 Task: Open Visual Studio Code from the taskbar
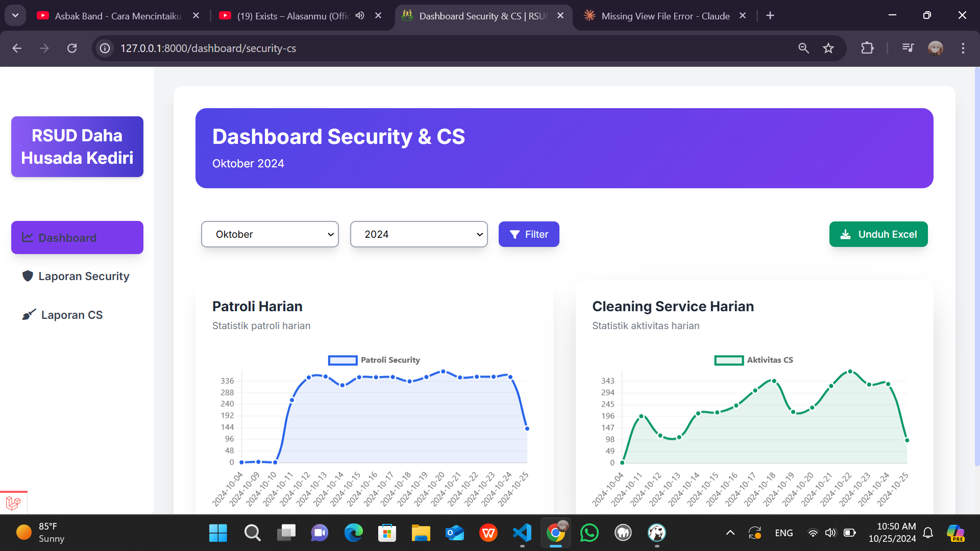[x=522, y=533]
